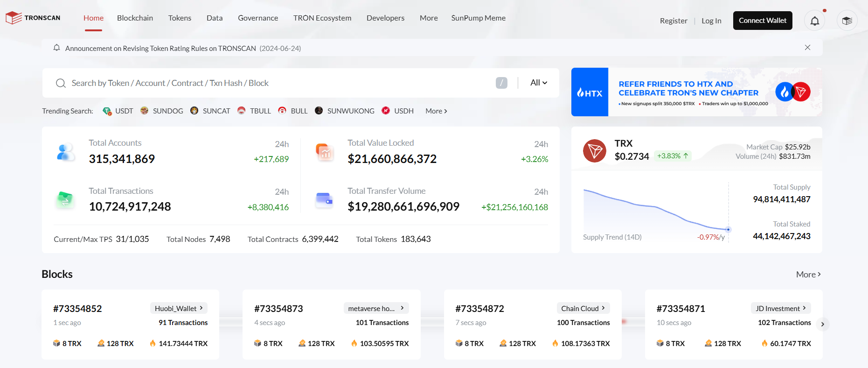Open More blocks link
868x368 pixels.
click(x=808, y=275)
